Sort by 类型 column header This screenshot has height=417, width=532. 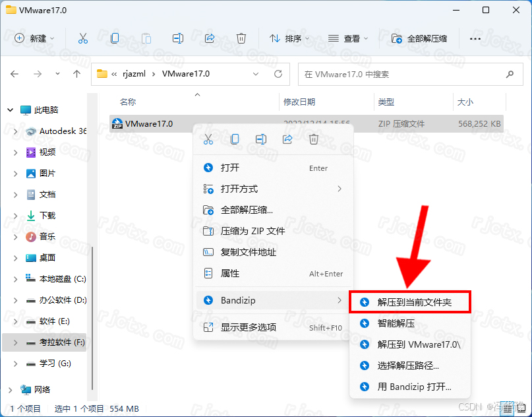tap(386, 102)
